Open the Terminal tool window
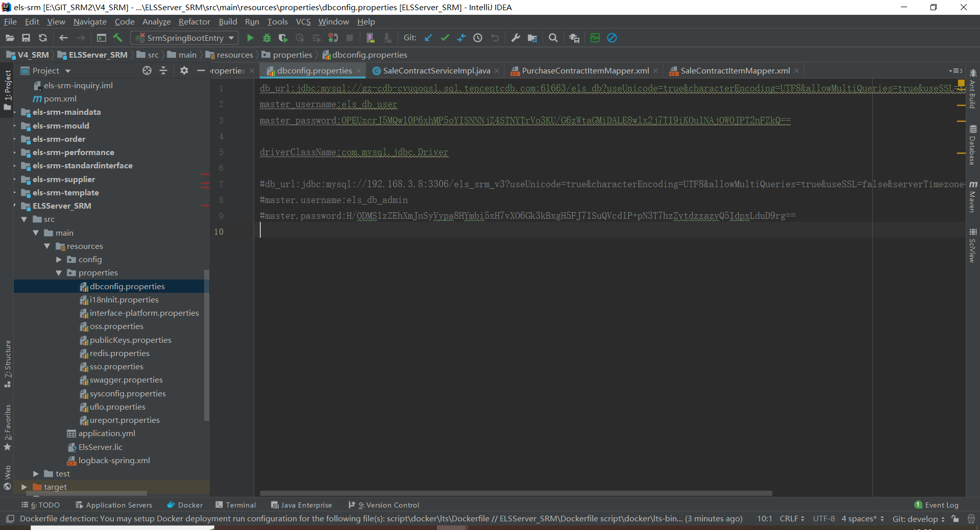This screenshot has height=530, width=980. pyautogui.click(x=235, y=505)
